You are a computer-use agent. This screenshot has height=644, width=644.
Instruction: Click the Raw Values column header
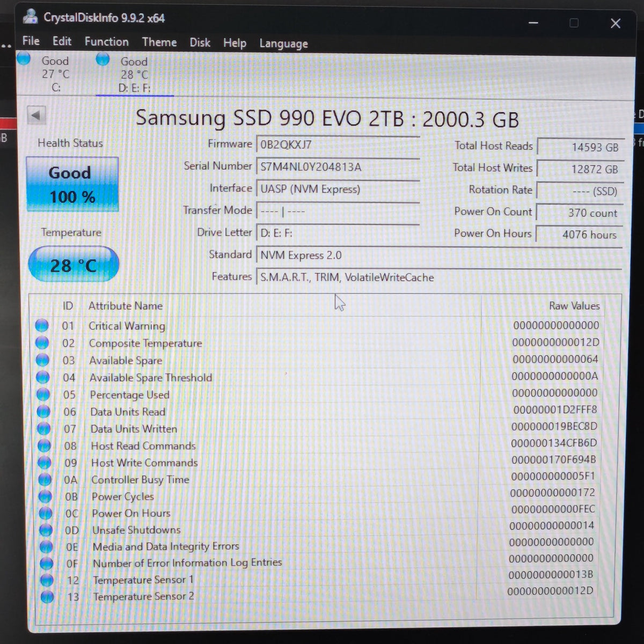click(x=574, y=305)
